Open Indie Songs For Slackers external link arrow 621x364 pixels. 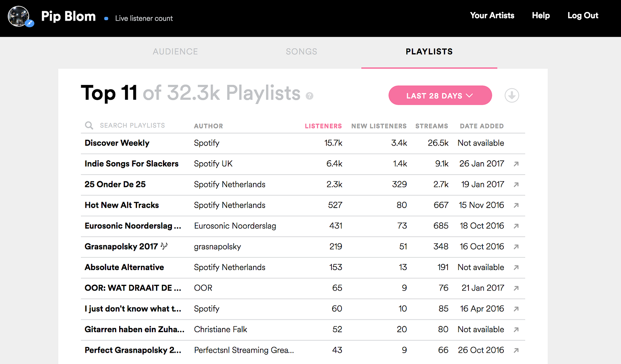click(516, 164)
